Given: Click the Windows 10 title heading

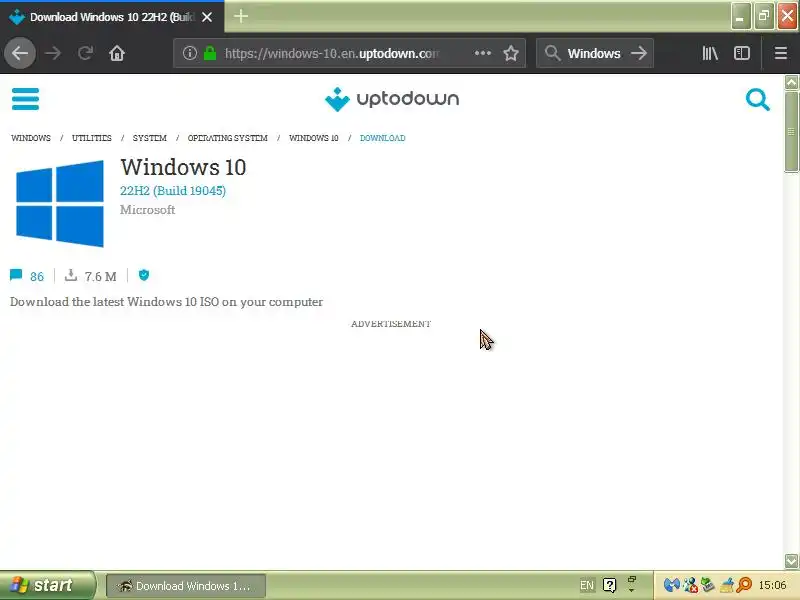Looking at the screenshot, I should (183, 167).
